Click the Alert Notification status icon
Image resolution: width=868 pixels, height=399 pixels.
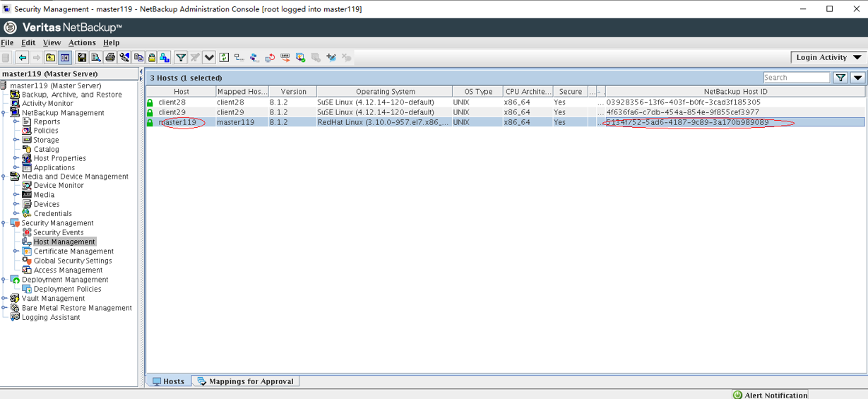coord(737,395)
